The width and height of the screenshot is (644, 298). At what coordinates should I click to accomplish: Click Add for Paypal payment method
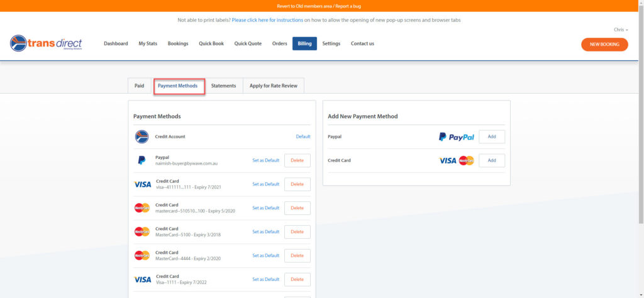coord(492,136)
